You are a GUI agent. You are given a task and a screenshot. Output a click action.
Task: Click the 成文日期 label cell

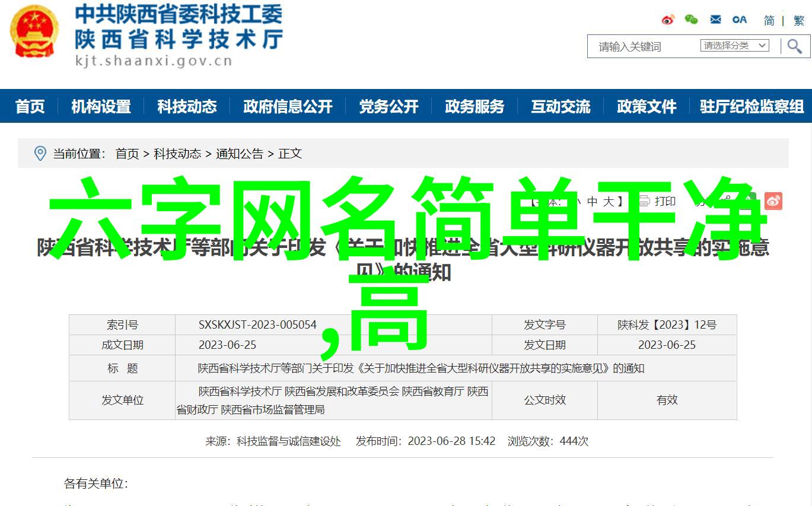pyautogui.click(x=122, y=345)
